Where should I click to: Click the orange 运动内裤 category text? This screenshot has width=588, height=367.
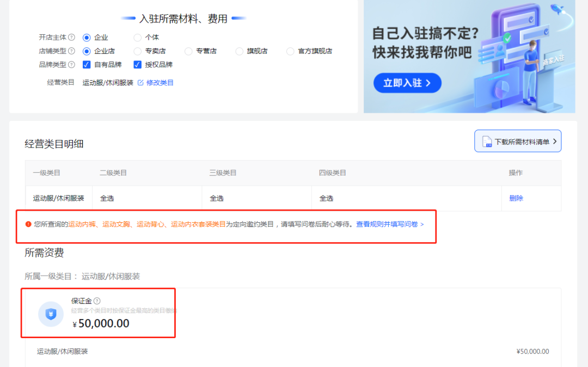(82, 224)
